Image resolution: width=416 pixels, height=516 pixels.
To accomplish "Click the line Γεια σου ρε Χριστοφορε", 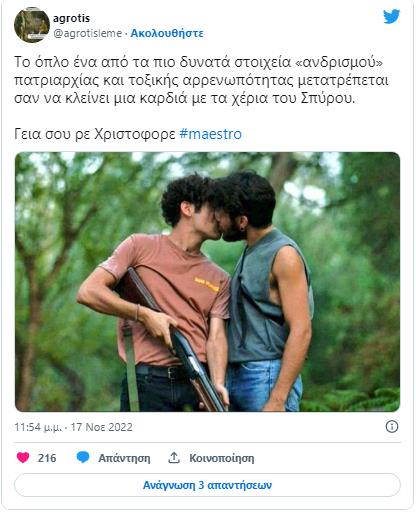I will coord(95,134).
